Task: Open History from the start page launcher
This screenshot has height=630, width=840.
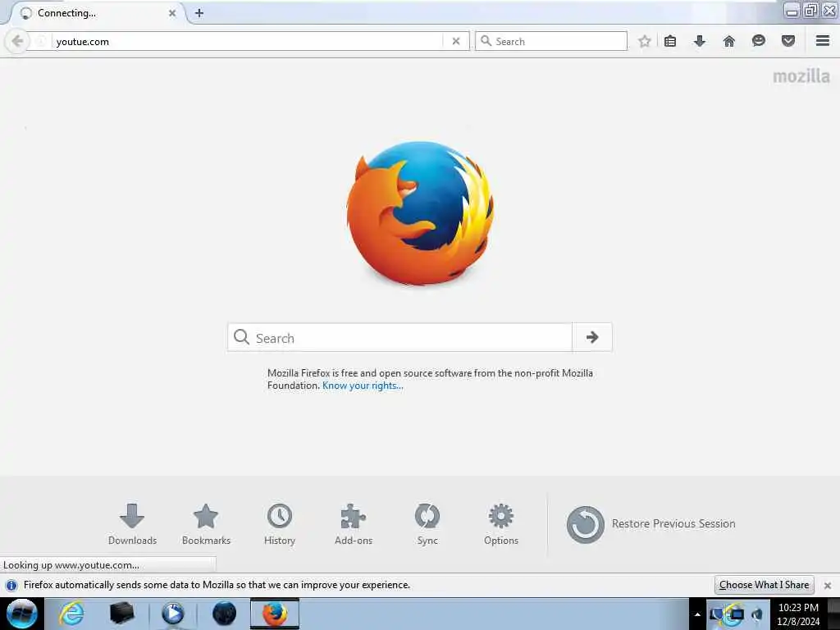Action: point(280,524)
